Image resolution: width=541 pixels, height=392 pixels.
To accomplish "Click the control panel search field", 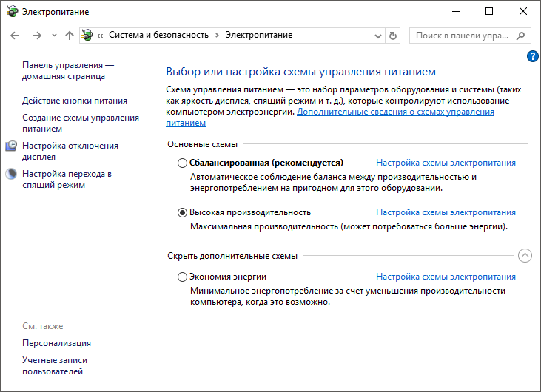I will (463, 36).
